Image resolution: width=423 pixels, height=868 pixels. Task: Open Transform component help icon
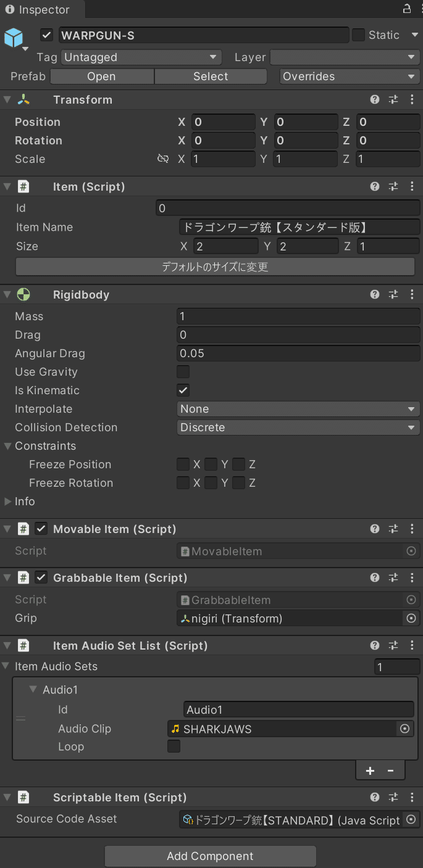[x=375, y=100]
